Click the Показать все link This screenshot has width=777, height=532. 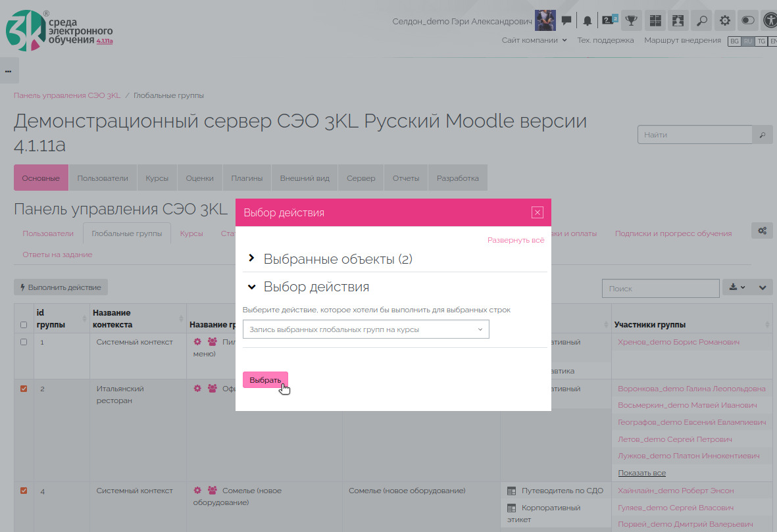coord(641,473)
